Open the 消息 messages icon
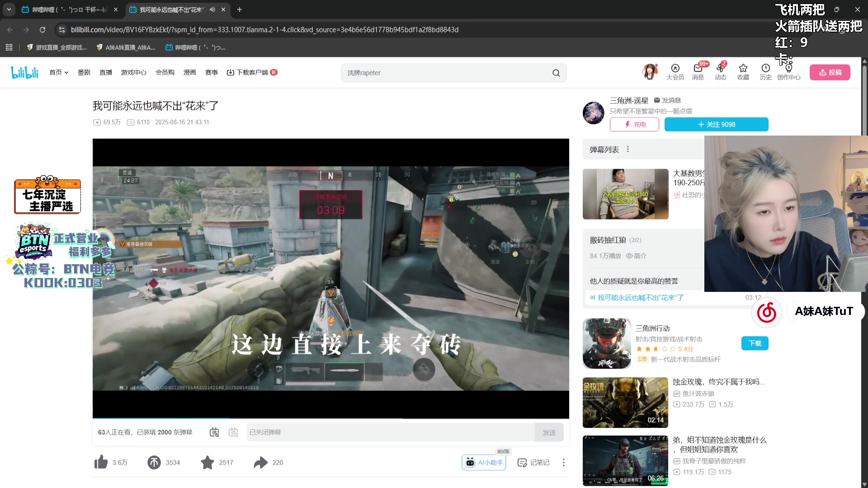868x488 pixels. (698, 72)
